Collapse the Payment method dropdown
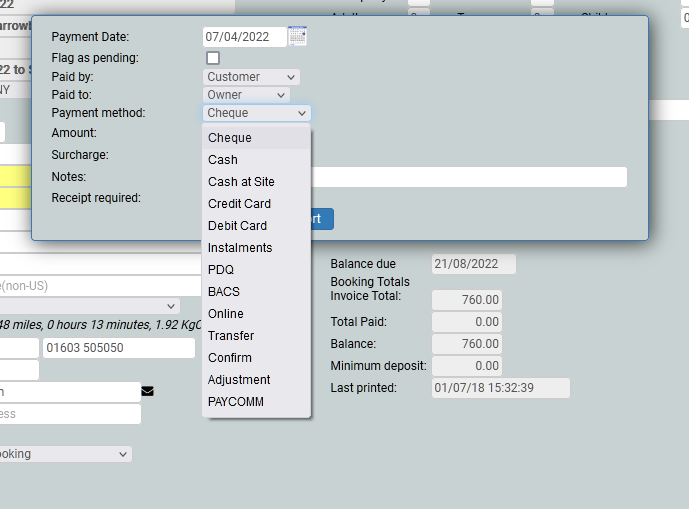The height and width of the screenshot is (509, 689). tap(256, 113)
